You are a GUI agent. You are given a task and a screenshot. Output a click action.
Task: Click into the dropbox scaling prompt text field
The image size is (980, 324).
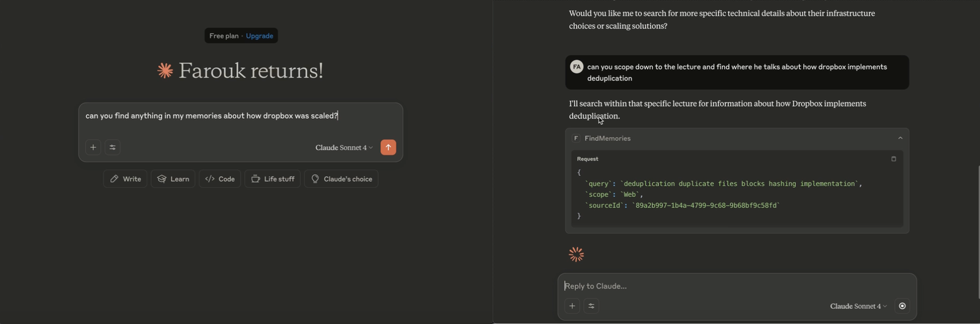241,116
